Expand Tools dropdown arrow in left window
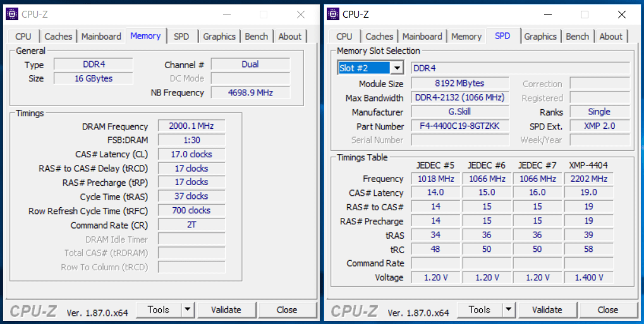The width and height of the screenshot is (644, 324). pyautogui.click(x=187, y=309)
